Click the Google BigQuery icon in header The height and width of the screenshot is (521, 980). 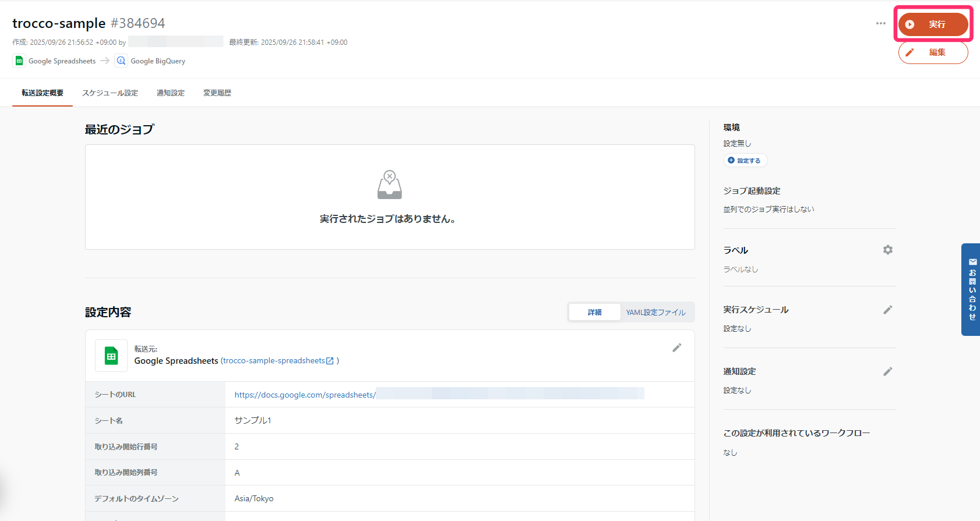pos(121,61)
